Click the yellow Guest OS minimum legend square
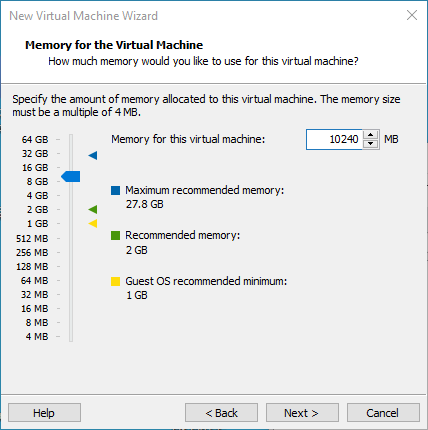The height and width of the screenshot is (430, 428). [x=115, y=281]
